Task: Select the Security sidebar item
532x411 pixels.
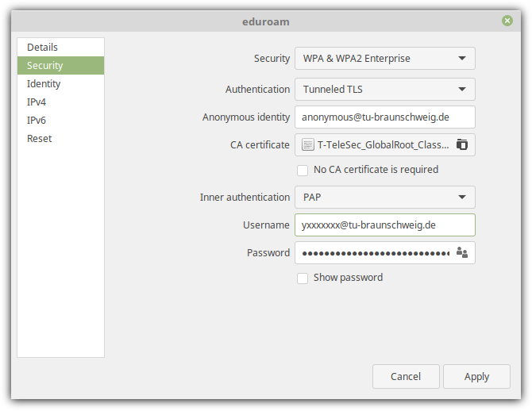Action: 45,66
